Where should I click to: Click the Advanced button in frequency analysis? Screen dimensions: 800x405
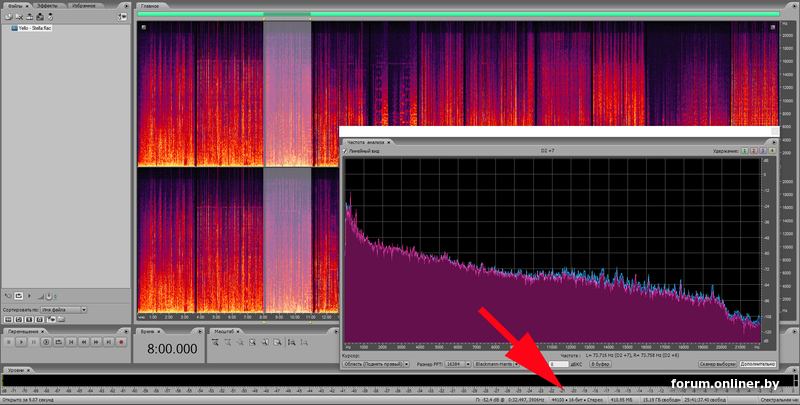[x=757, y=364]
